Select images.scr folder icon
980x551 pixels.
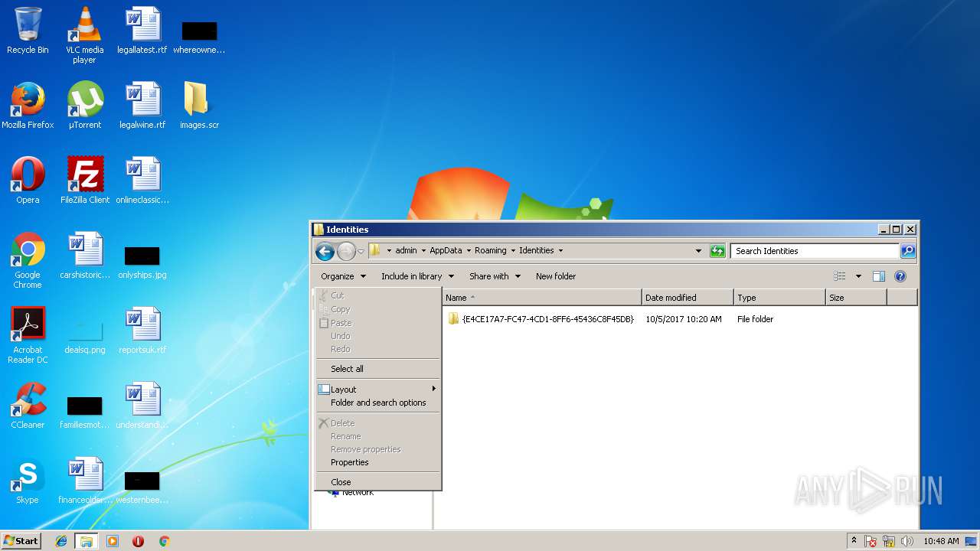point(199,106)
